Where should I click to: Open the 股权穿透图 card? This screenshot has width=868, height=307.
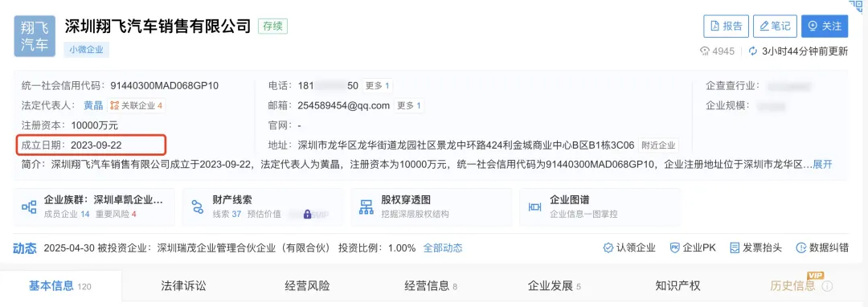tap(432, 207)
